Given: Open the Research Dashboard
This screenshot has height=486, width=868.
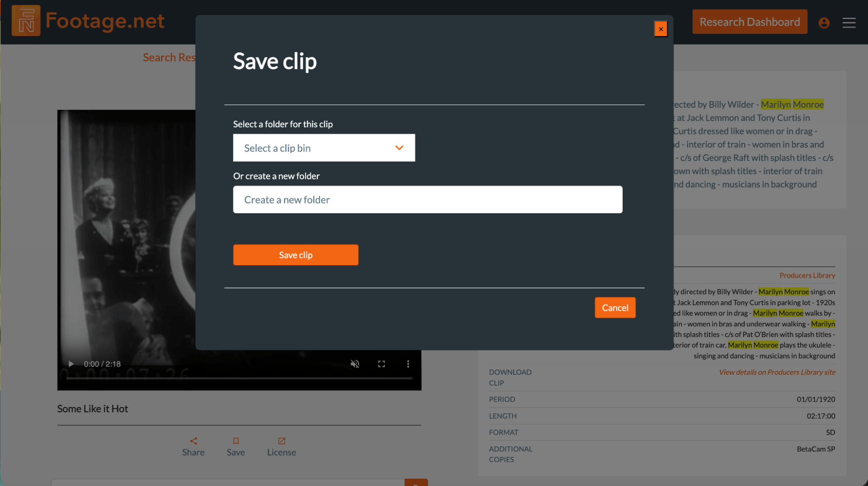Looking at the screenshot, I should tap(750, 22).
